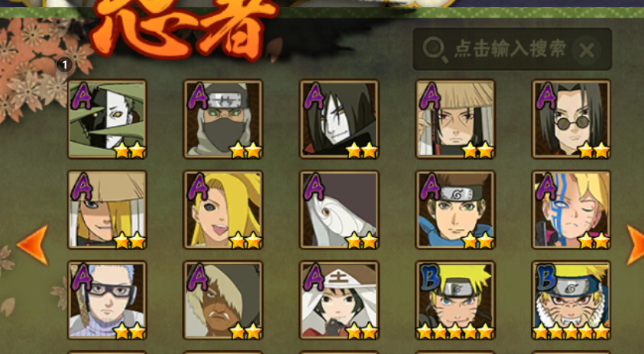Pick the Itachi straw hat portrait
The width and height of the screenshot is (644, 354).
pos(455,119)
